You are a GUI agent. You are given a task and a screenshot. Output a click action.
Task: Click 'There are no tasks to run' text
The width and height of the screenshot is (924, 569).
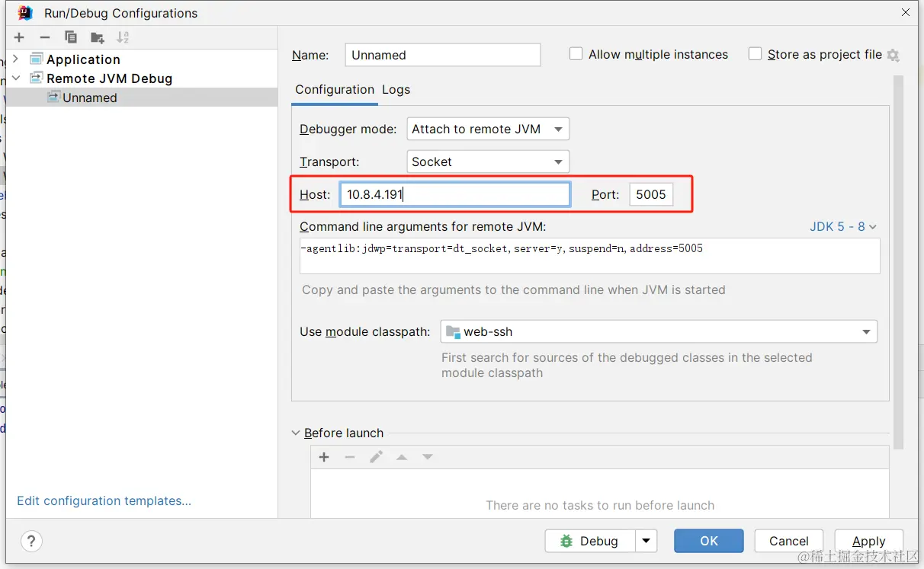pos(600,505)
